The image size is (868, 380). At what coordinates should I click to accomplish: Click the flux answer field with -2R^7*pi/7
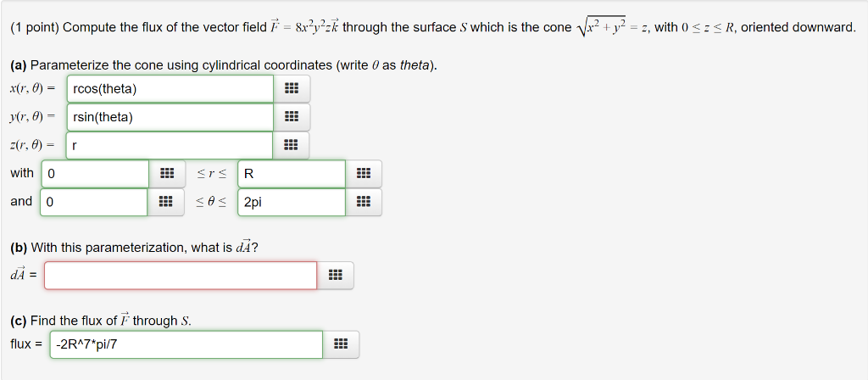coord(186,344)
